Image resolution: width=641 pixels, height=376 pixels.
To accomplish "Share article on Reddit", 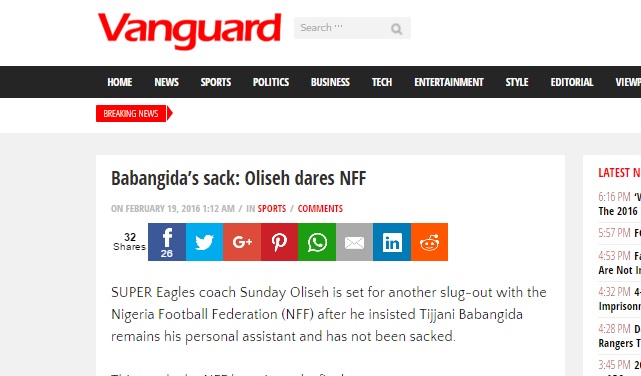I will point(429,242).
